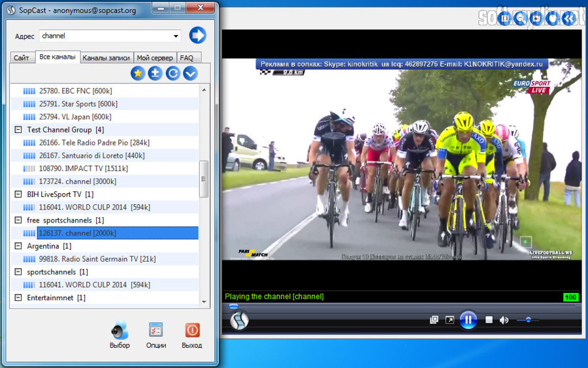Click the yellow star favorites icon

(138, 73)
